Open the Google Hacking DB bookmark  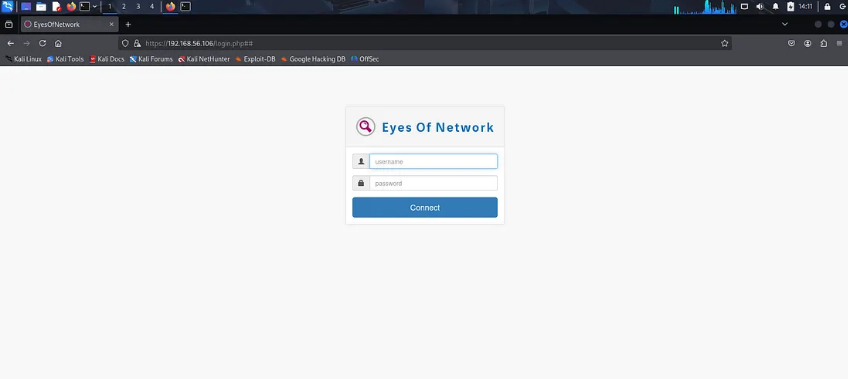click(x=313, y=59)
